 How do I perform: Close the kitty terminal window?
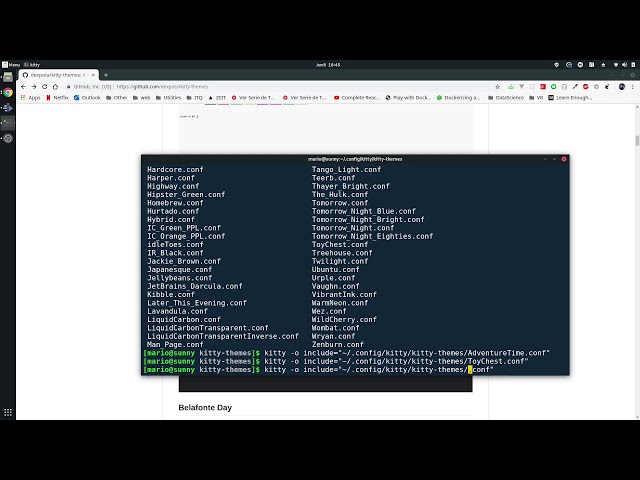tap(564, 159)
